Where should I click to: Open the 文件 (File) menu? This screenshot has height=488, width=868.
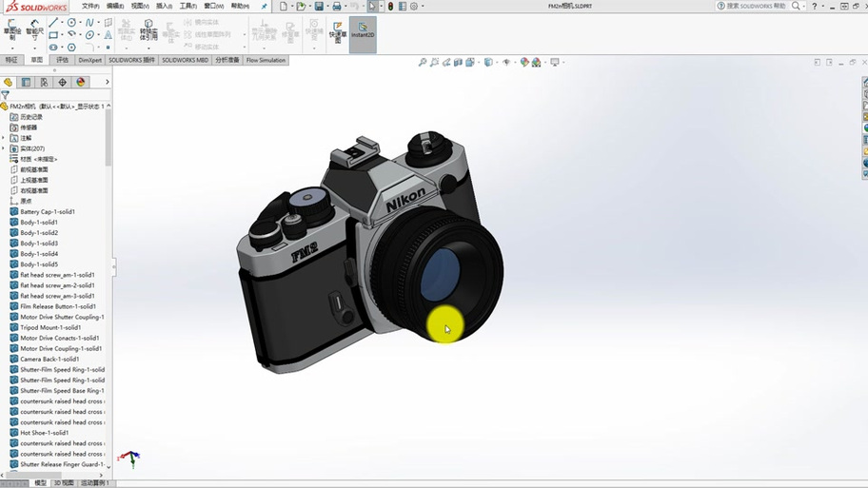click(90, 6)
